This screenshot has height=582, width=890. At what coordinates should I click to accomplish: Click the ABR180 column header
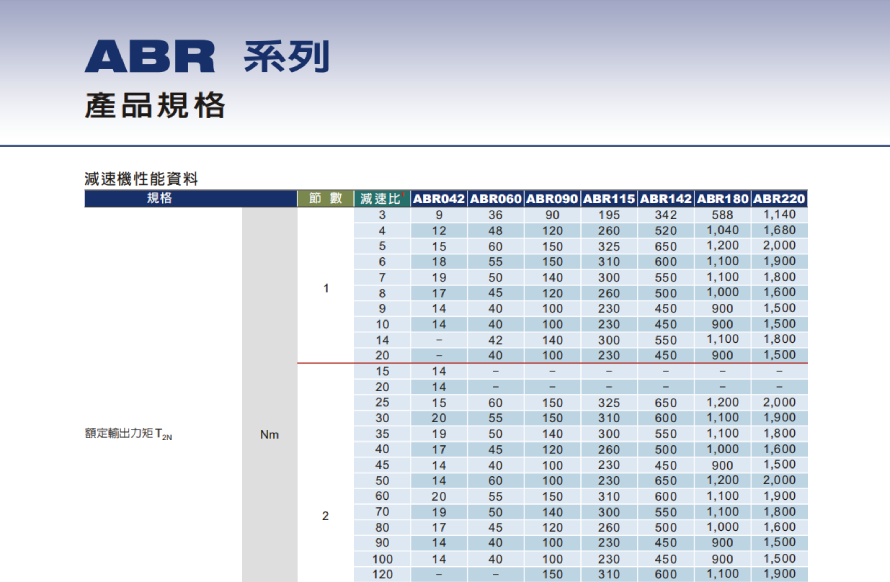click(722, 198)
